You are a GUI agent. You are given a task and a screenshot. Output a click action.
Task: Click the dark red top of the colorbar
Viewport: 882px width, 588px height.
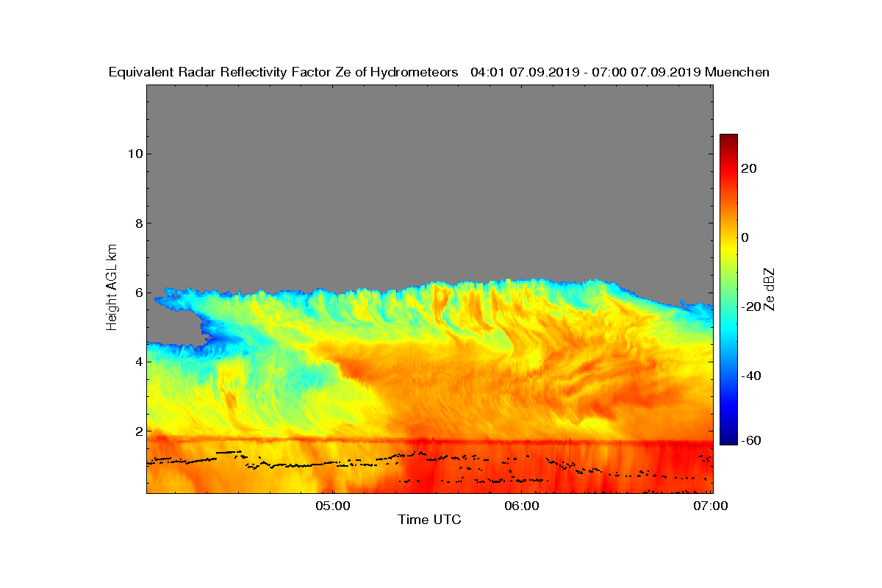tap(728, 139)
